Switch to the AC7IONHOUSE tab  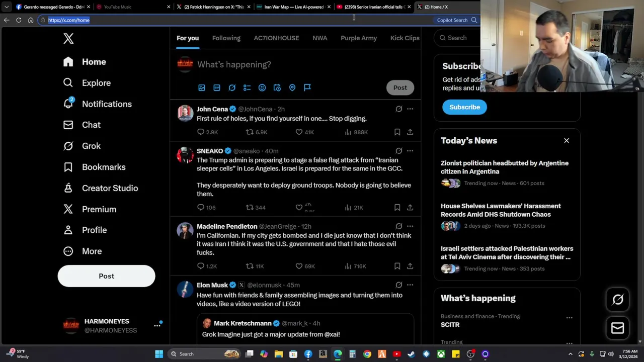[x=276, y=38]
